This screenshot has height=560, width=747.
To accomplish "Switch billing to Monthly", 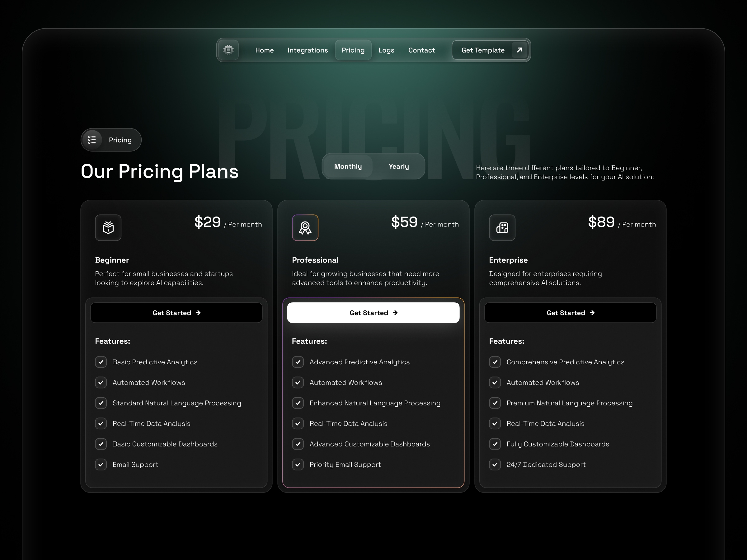I will [x=348, y=166].
